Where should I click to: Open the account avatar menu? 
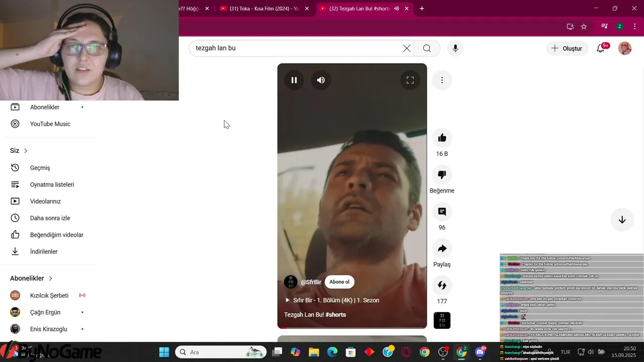(624, 48)
